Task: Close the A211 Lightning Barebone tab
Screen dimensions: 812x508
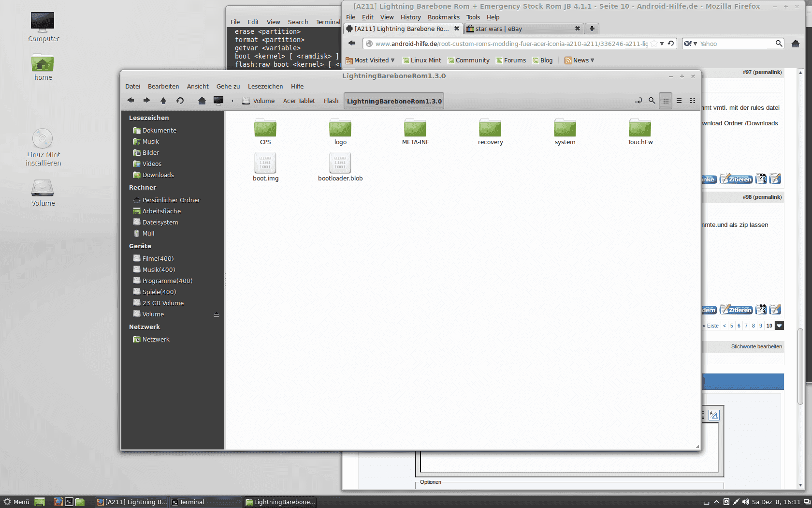Action: click(456, 29)
